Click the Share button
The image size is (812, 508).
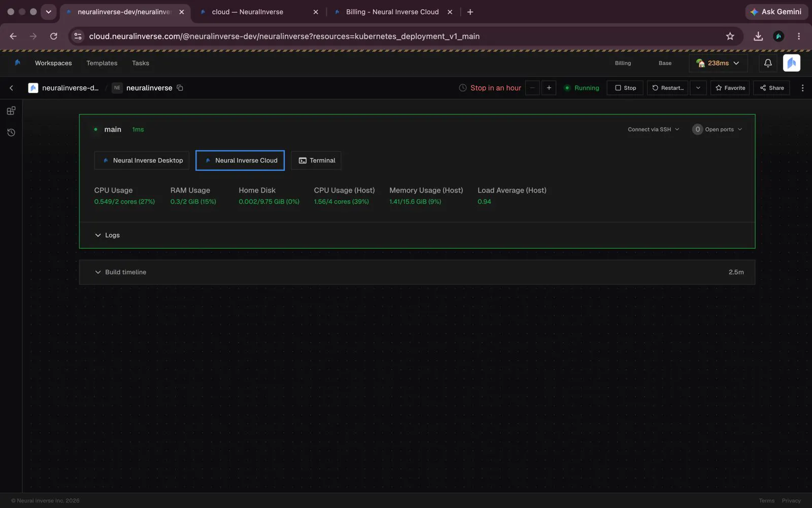[771, 88]
